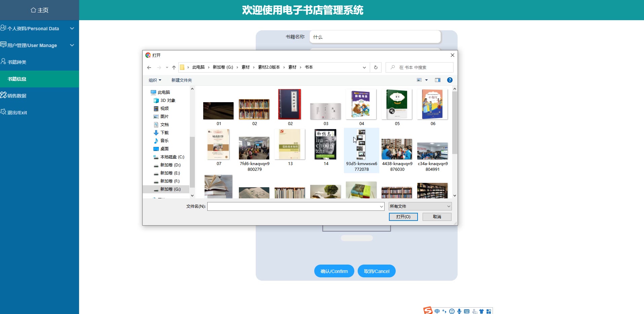
Task: Select 此电脑 in the navigation tree
Action: tap(164, 92)
